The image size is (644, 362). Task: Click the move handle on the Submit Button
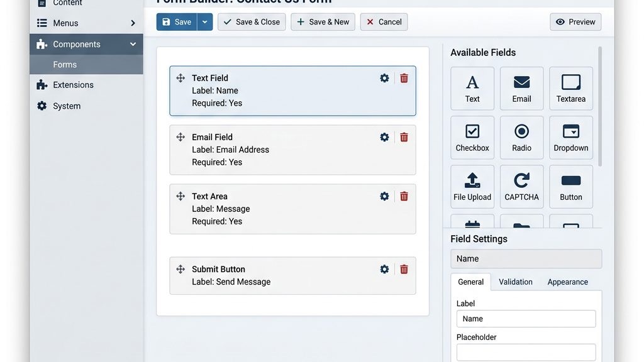click(x=180, y=269)
